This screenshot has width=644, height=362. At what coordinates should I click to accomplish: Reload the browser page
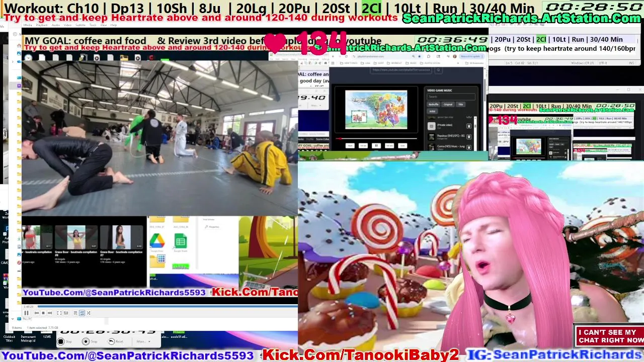[346, 56]
